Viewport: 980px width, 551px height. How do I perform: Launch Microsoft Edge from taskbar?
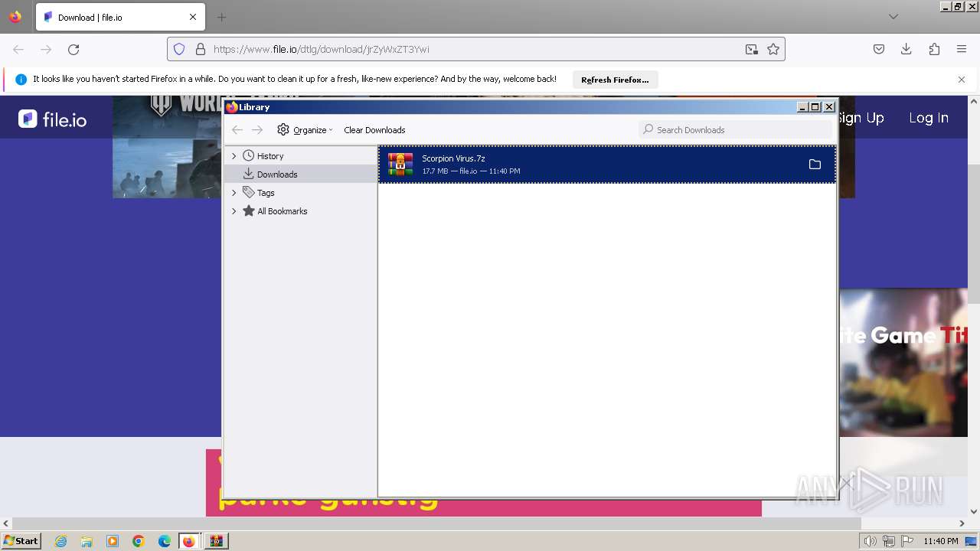pyautogui.click(x=165, y=541)
